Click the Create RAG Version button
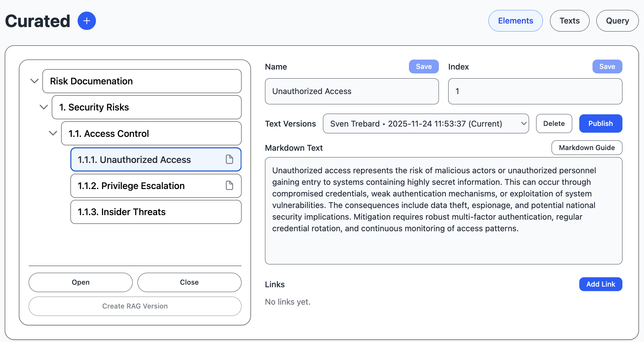This screenshot has height=342, width=644. tap(135, 306)
